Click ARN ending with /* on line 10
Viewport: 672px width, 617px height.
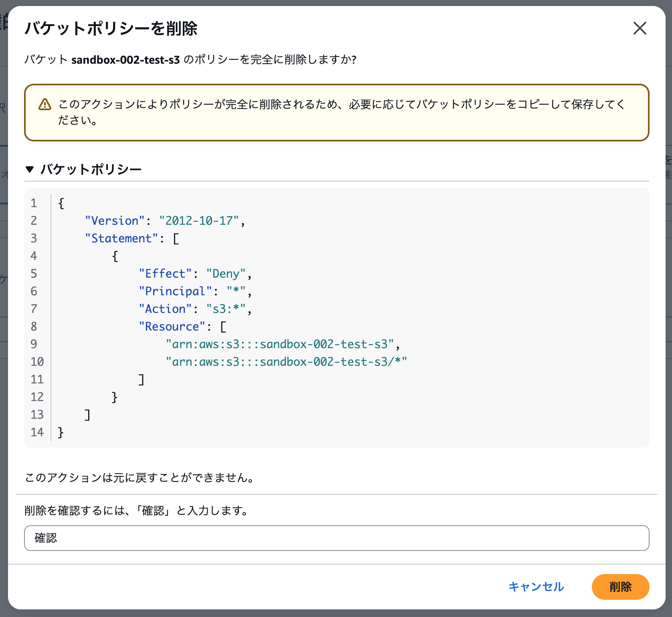coord(287,362)
